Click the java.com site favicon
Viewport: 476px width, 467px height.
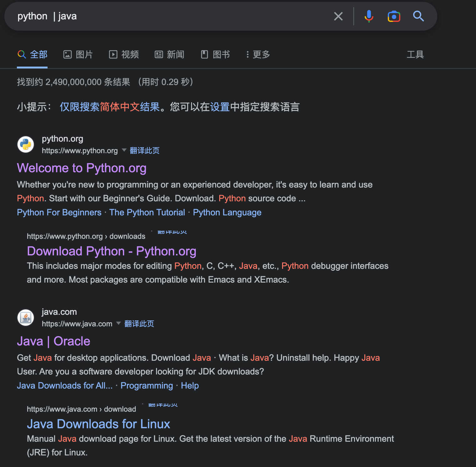(x=26, y=318)
